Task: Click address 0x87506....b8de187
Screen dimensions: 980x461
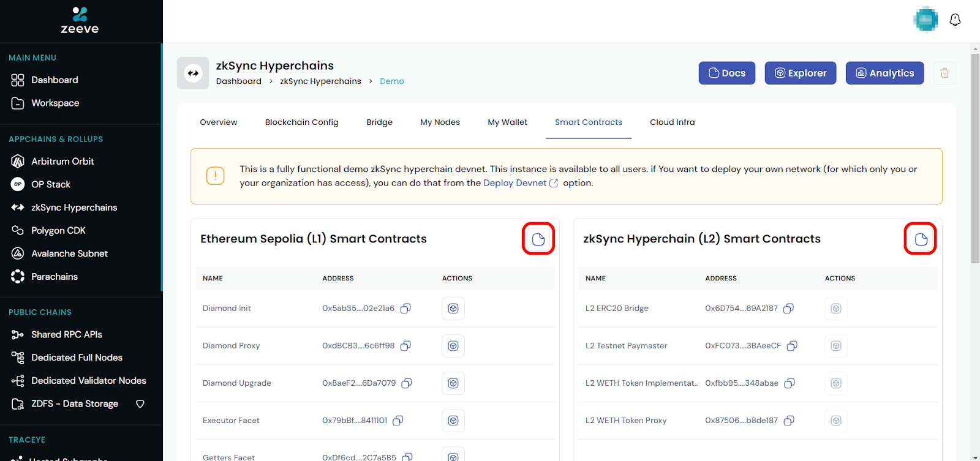Action: point(741,421)
